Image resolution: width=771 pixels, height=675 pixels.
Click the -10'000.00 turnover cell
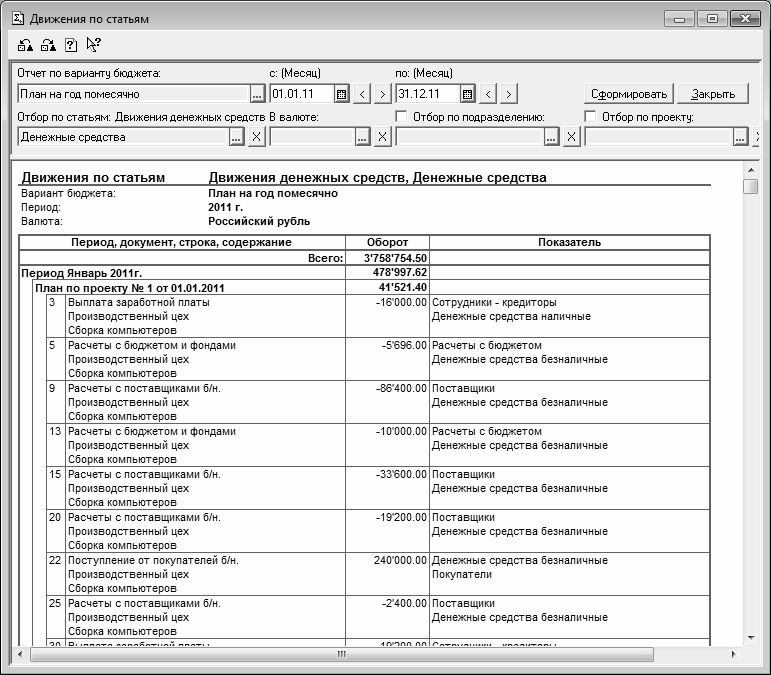387,445
